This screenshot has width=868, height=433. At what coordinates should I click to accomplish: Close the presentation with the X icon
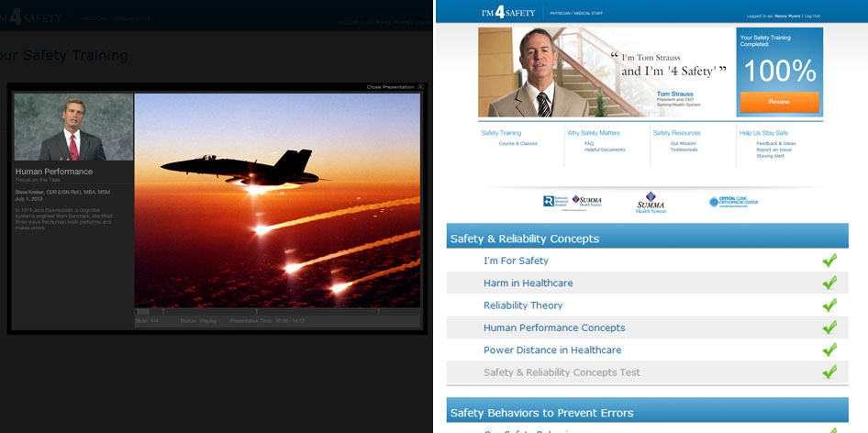click(420, 87)
